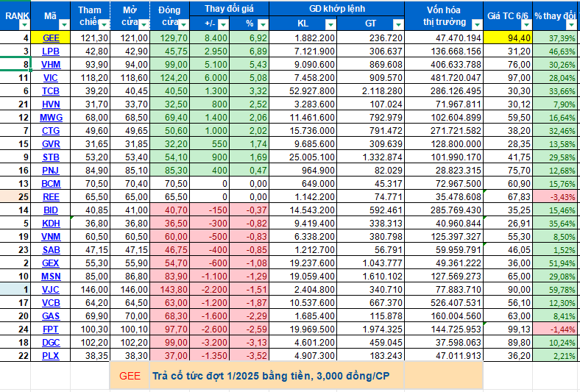
Task: Open the TCB ticker link
Action: 51,91
